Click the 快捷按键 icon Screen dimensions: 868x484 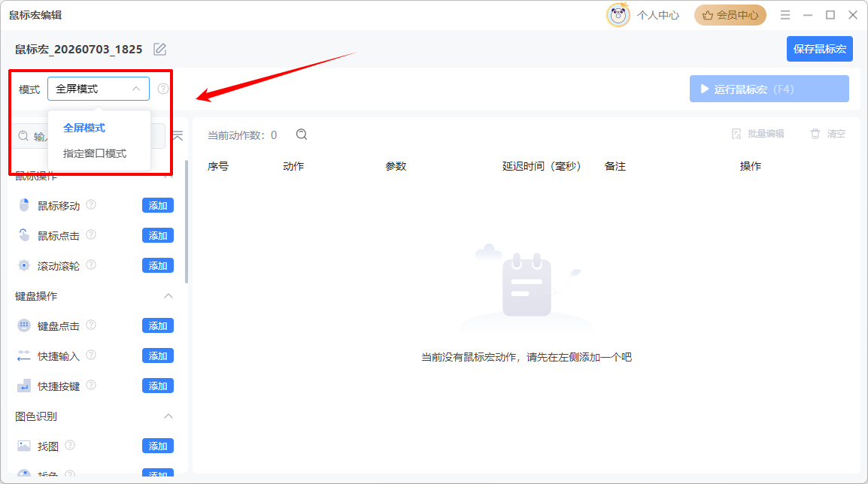[x=24, y=386]
